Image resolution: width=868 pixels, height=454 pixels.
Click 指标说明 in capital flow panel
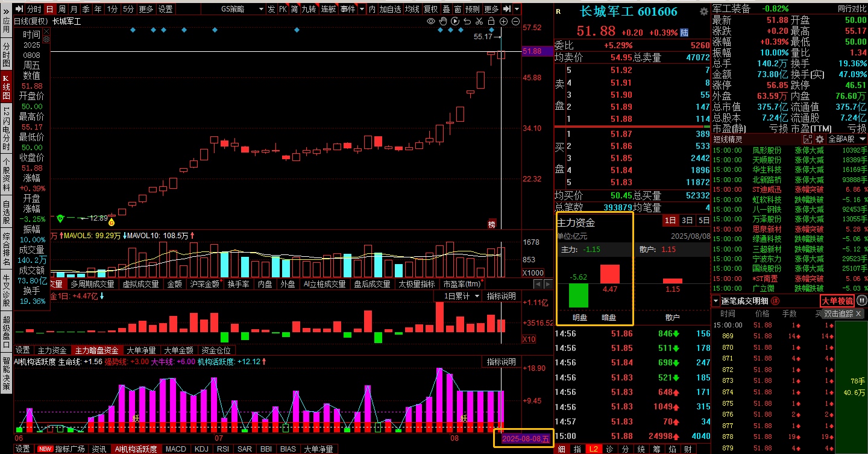click(x=501, y=296)
